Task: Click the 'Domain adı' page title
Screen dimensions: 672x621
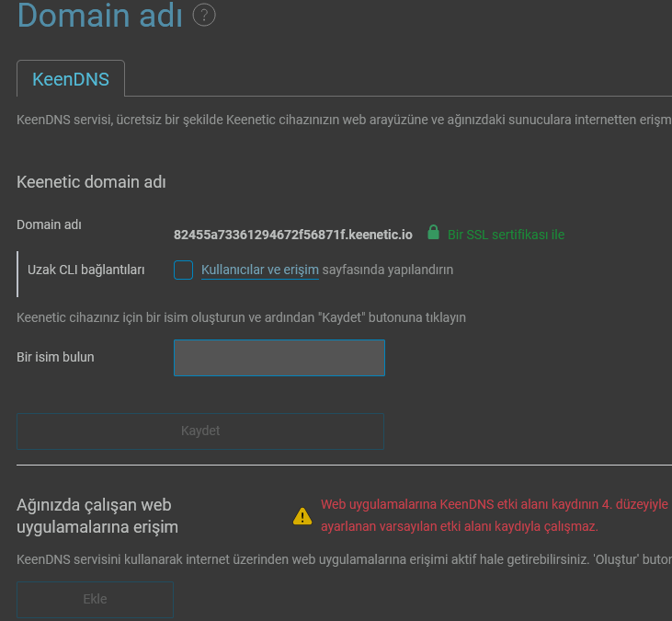Action: pos(100,16)
